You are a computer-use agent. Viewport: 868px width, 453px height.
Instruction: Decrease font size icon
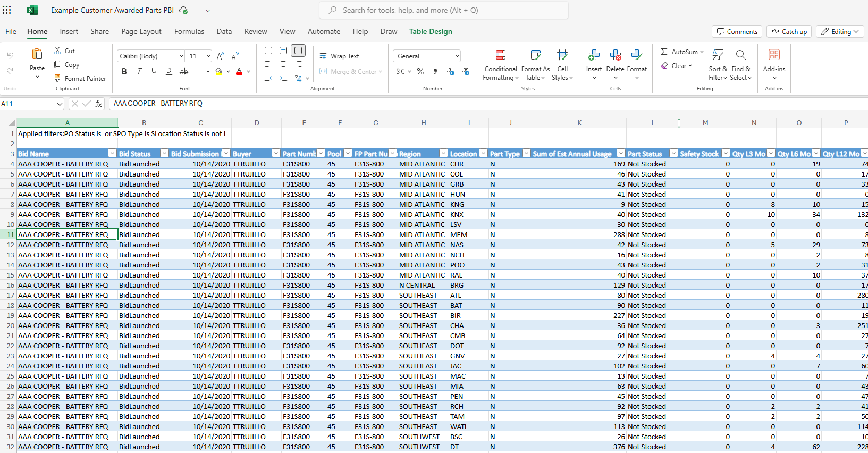pos(235,56)
